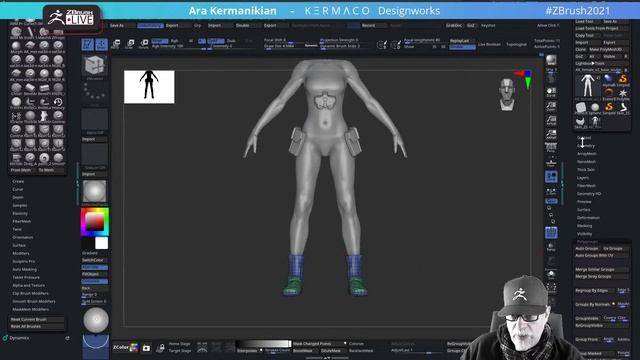Select the AlphaBrush tool thumbnail

click(608, 80)
